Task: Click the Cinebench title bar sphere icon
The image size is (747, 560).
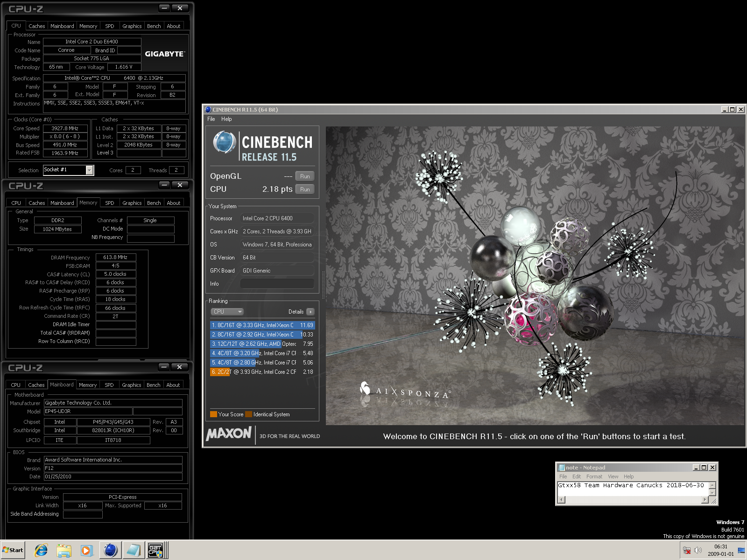Action: (x=208, y=110)
